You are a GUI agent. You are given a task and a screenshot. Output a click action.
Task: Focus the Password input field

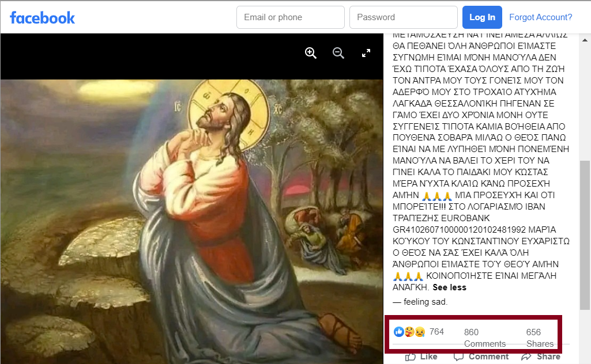403,17
